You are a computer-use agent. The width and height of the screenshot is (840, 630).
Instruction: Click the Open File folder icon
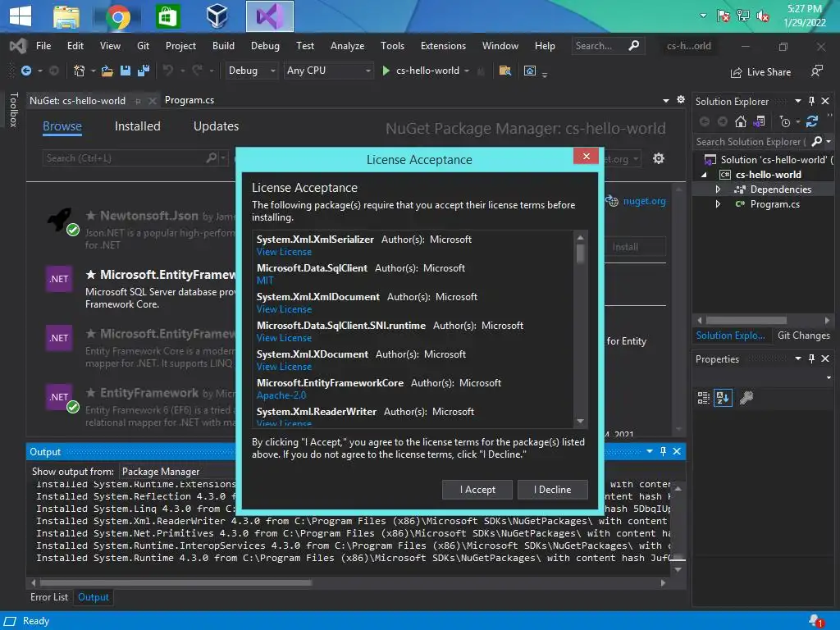point(107,71)
